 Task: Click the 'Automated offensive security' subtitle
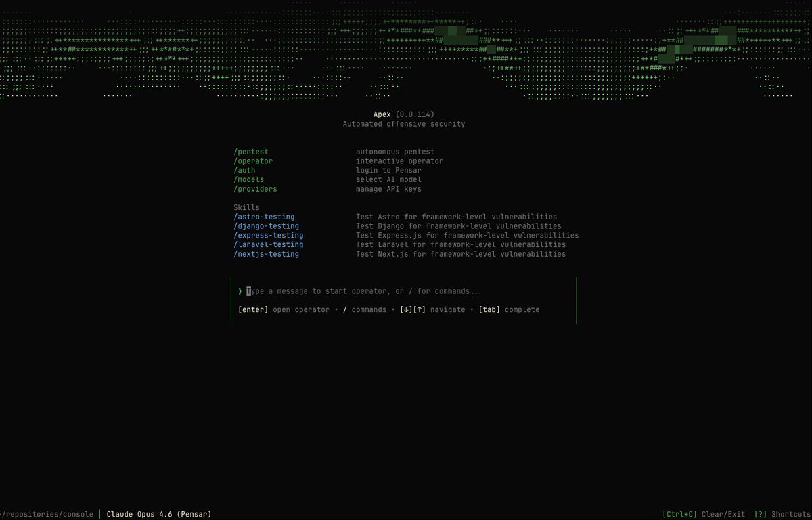coord(404,124)
